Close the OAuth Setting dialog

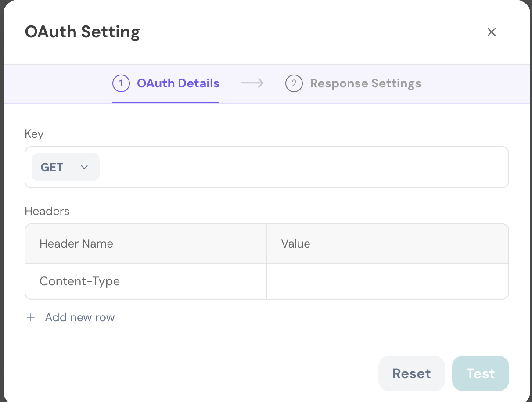coord(491,32)
